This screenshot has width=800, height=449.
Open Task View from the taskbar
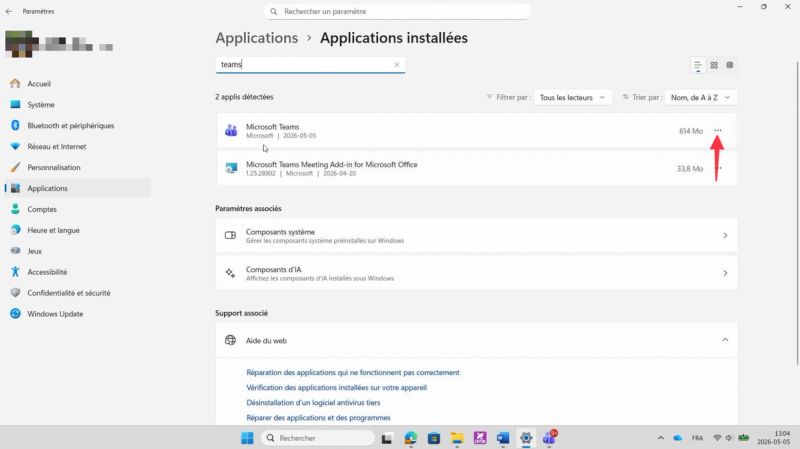pyautogui.click(x=387, y=438)
